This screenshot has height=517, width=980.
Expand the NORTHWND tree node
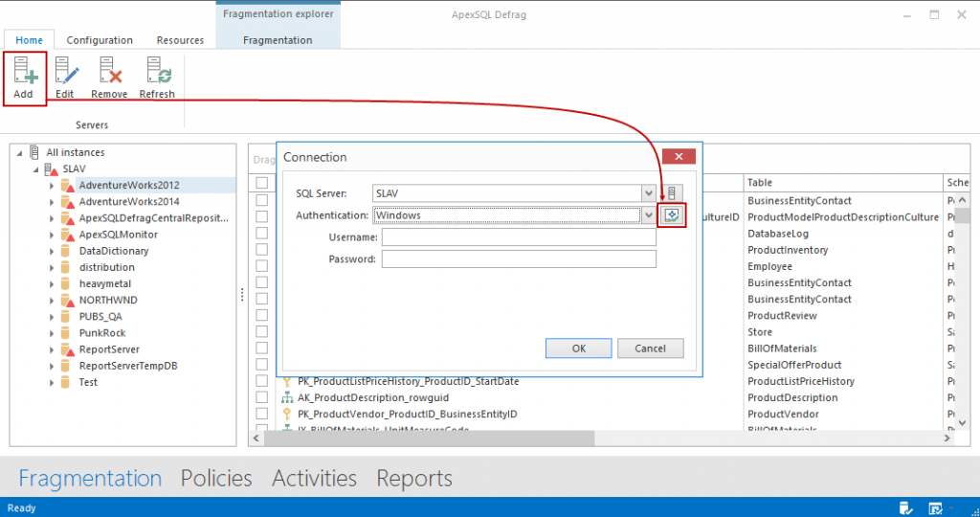[x=52, y=301]
